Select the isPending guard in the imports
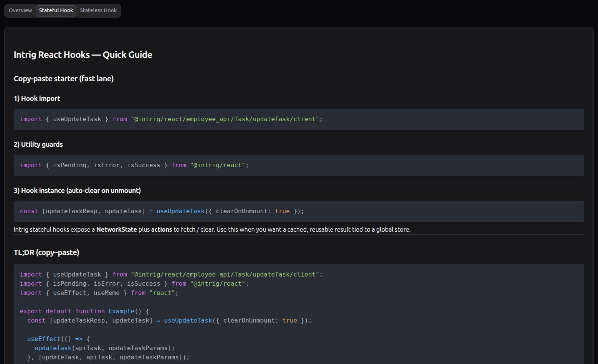 click(69, 165)
